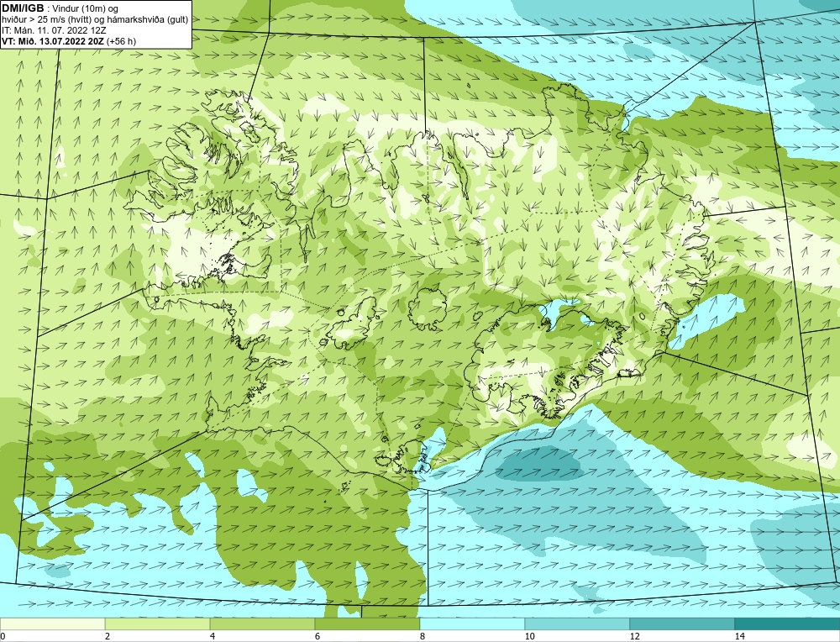Click the legend value '12'
Viewport: 840px width, 642px height.
[634, 636]
